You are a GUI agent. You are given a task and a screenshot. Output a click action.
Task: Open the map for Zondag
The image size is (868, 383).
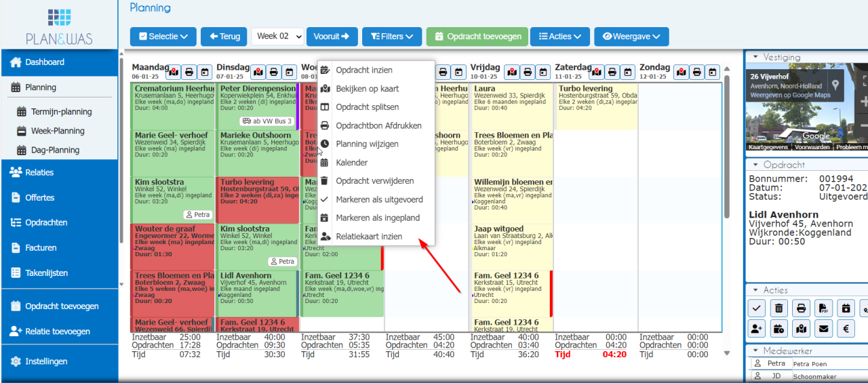[x=681, y=71]
